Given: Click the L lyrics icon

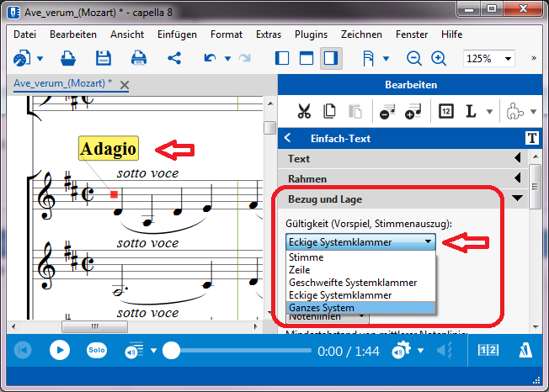Looking at the screenshot, I should (x=471, y=112).
